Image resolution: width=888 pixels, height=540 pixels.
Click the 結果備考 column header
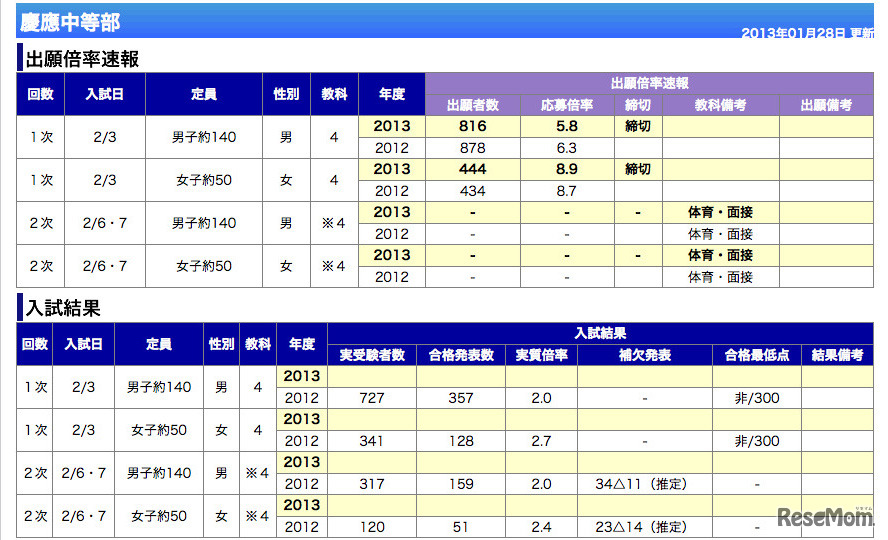(x=837, y=355)
